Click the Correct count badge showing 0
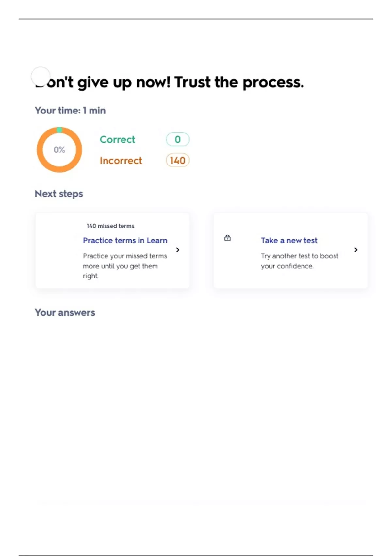The width and height of the screenshot is (392, 556). point(177,139)
